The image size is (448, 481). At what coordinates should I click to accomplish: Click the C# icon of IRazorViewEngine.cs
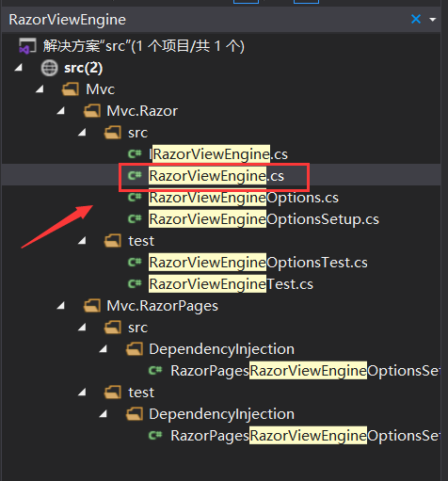[x=135, y=153]
